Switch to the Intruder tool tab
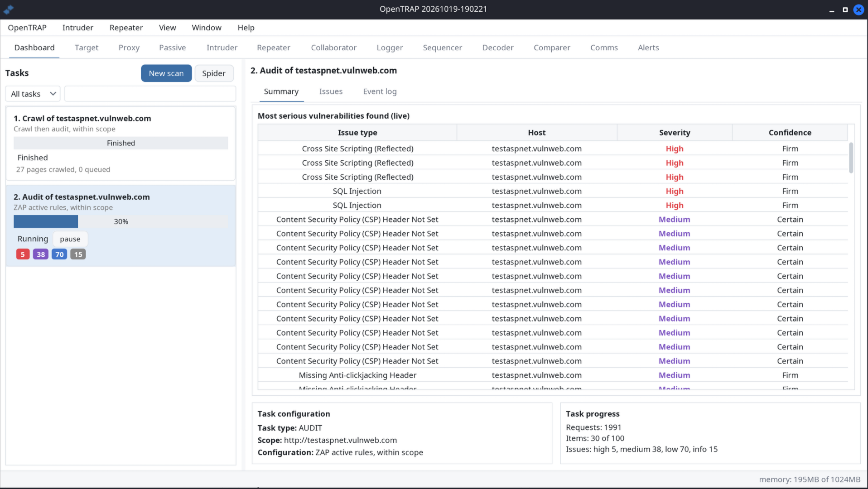This screenshot has width=868, height=489. [222, 48]
